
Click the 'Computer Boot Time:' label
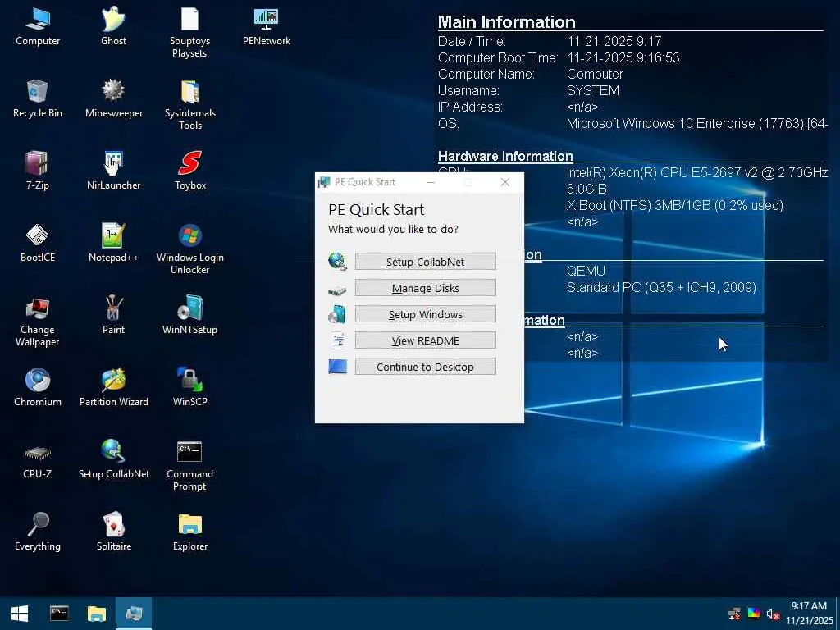tap(498, 57)
